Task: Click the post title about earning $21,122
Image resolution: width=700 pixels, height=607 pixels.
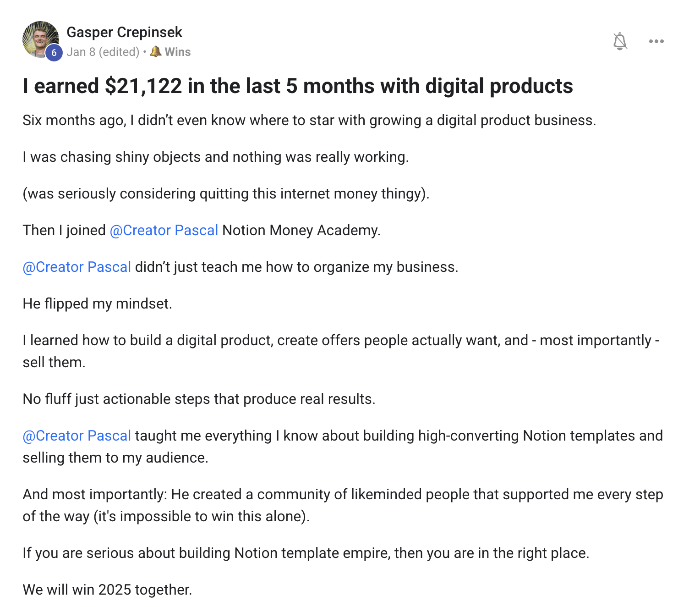Action: [x=298, y=86]
